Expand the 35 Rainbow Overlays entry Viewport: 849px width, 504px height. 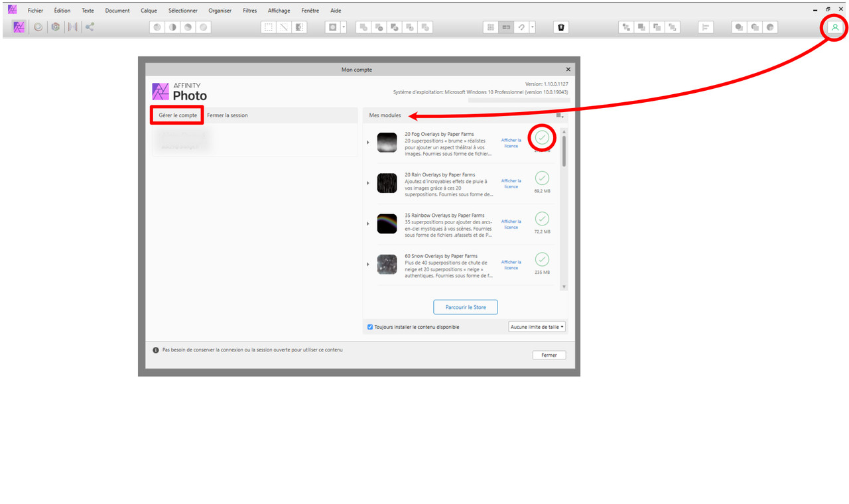pos(368,223)
